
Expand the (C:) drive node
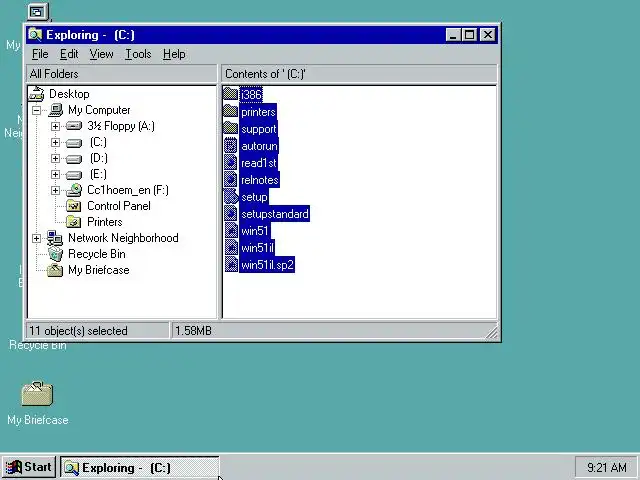coord(56,142)
